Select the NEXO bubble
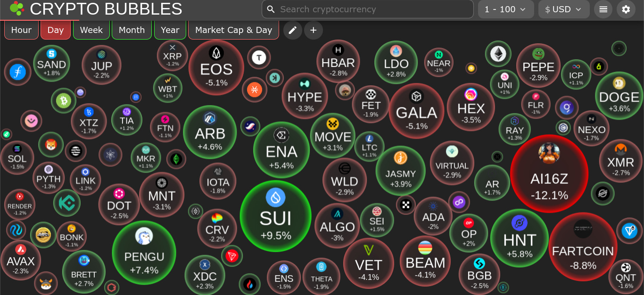Viewport: 644px width, 295px height. 591,128
